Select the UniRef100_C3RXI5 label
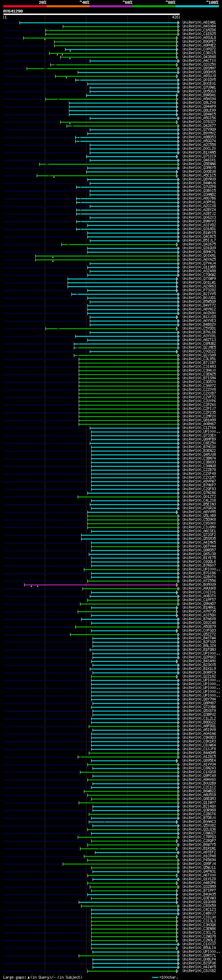 click(x=199, y=53)
